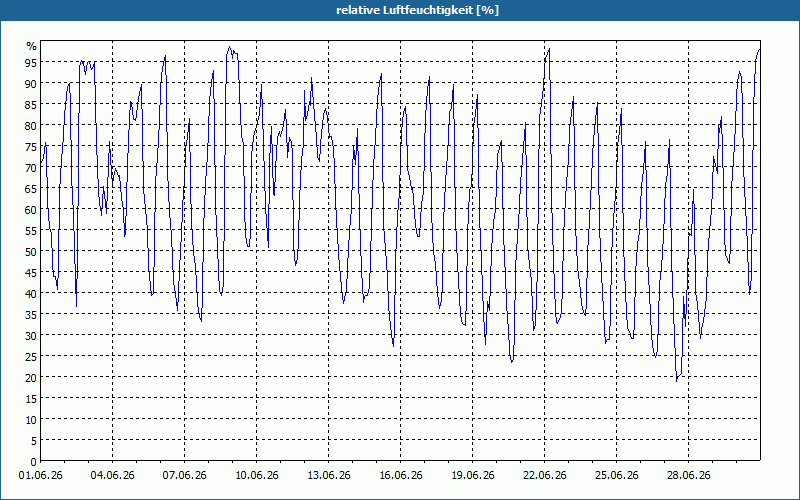This screenshot has height=500, width=800.
Task: Click the chart title 'relative Luftfeuchtigkeit [%]'
Action: [417, 10]
